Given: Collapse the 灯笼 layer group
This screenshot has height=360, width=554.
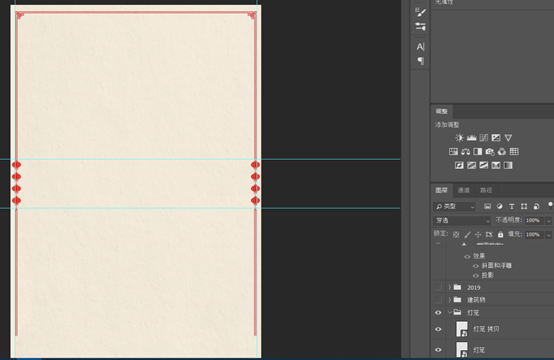Looking at the screenshot, I should [449, 312].
